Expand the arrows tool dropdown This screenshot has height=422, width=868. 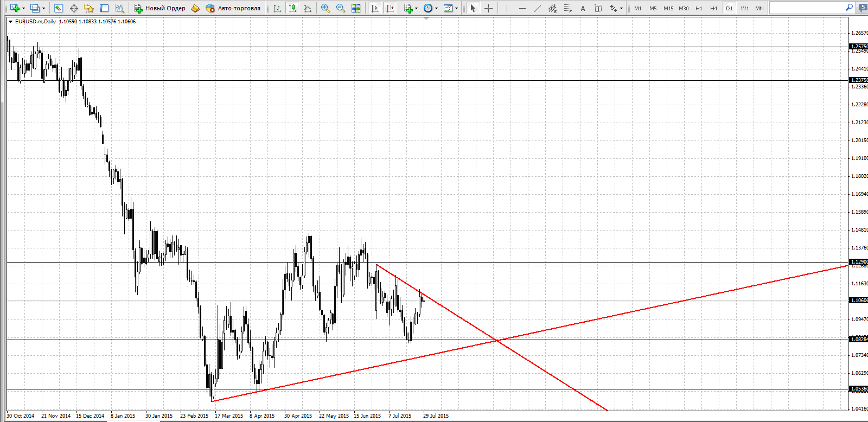[621, 8]
